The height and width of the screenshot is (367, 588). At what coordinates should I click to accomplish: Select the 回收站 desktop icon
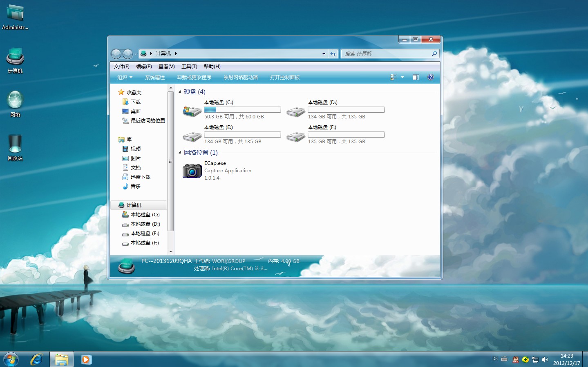pyautogui.click(x=15, y=147)
